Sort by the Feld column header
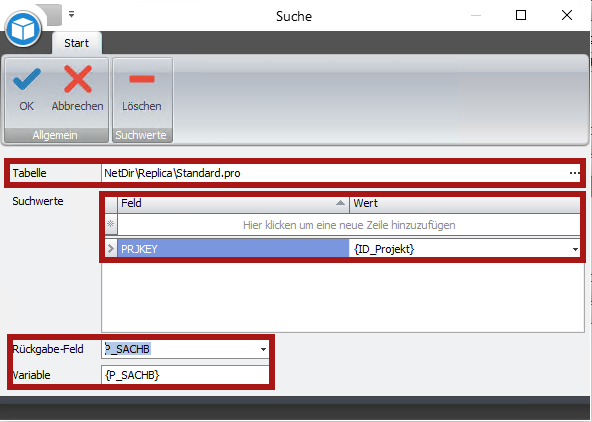Viewport: 592px width, 422px height. (x=233, y=203)
